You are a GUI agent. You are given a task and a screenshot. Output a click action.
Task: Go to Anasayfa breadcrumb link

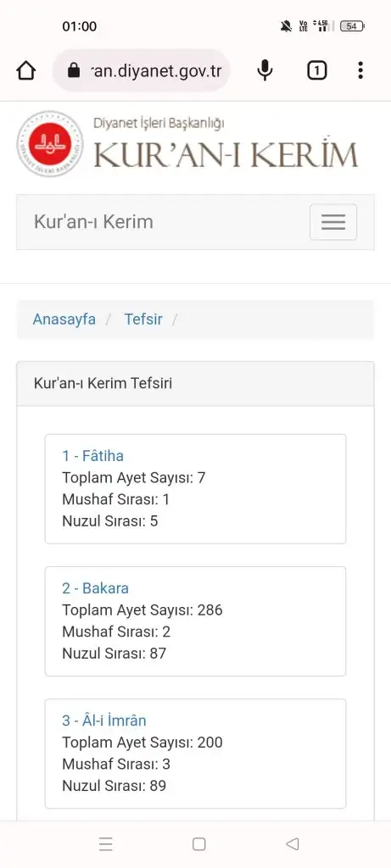click(x=64, y=320)
